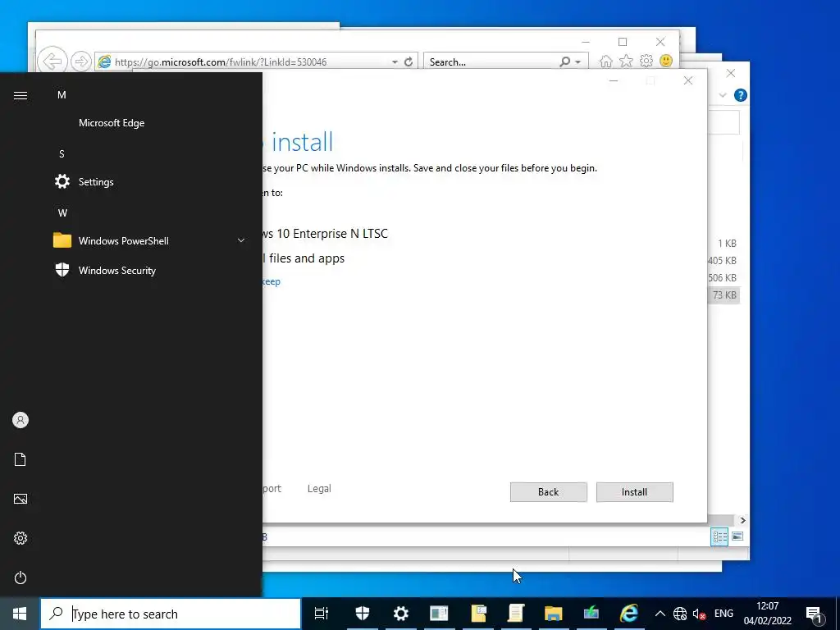Viewport: 840px width, 630px height.
Task: Go back in Internet Explorer
Action: pos(52,61)
